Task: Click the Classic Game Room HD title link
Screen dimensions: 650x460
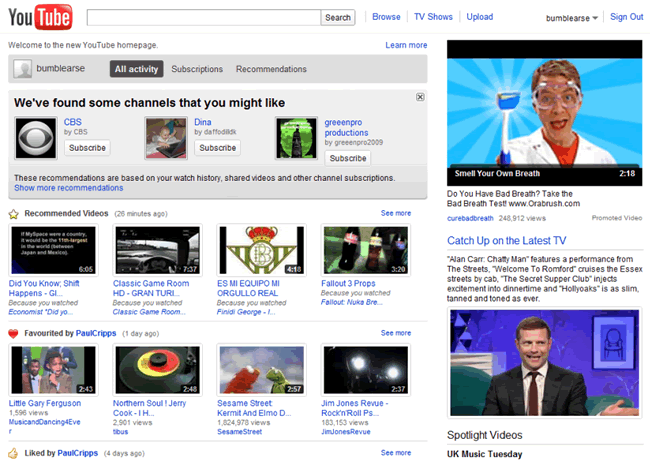Action: click(151, 288)
